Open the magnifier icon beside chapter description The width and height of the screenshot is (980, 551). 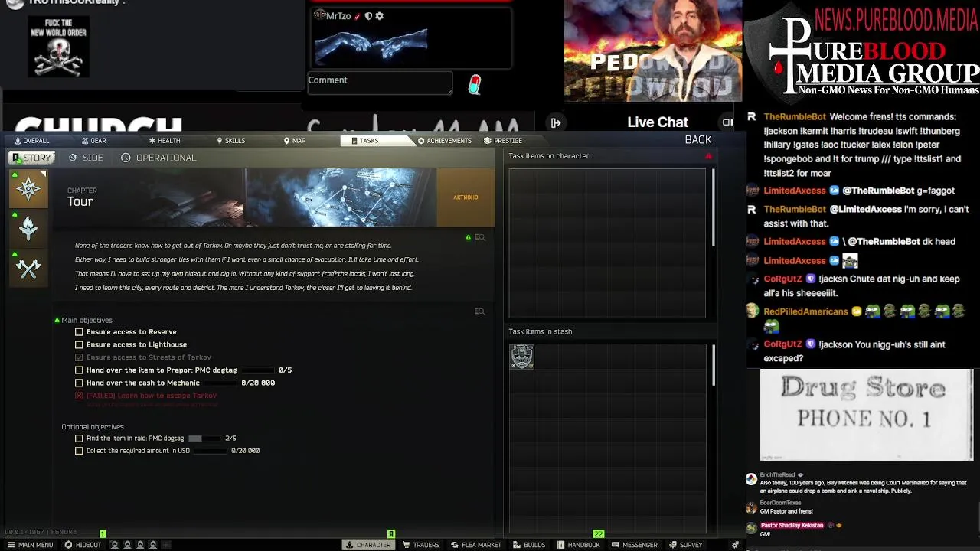[480, 237]
